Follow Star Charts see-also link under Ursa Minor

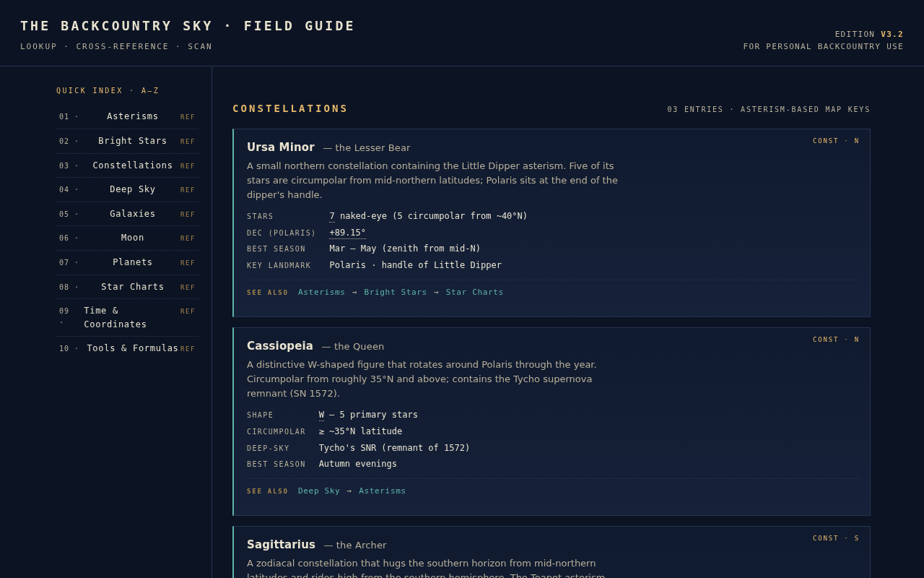(474, 293)
